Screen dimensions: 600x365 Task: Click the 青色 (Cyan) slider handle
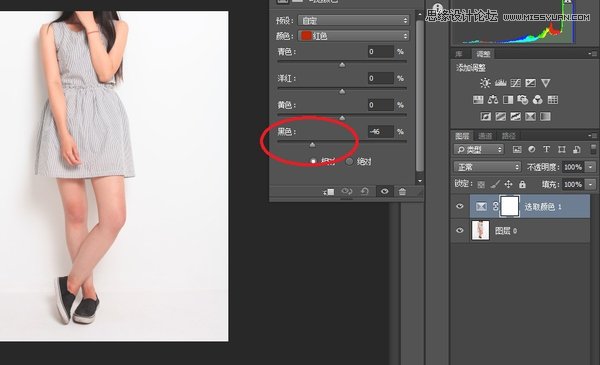pyautogui.click(x=342, y=65)
